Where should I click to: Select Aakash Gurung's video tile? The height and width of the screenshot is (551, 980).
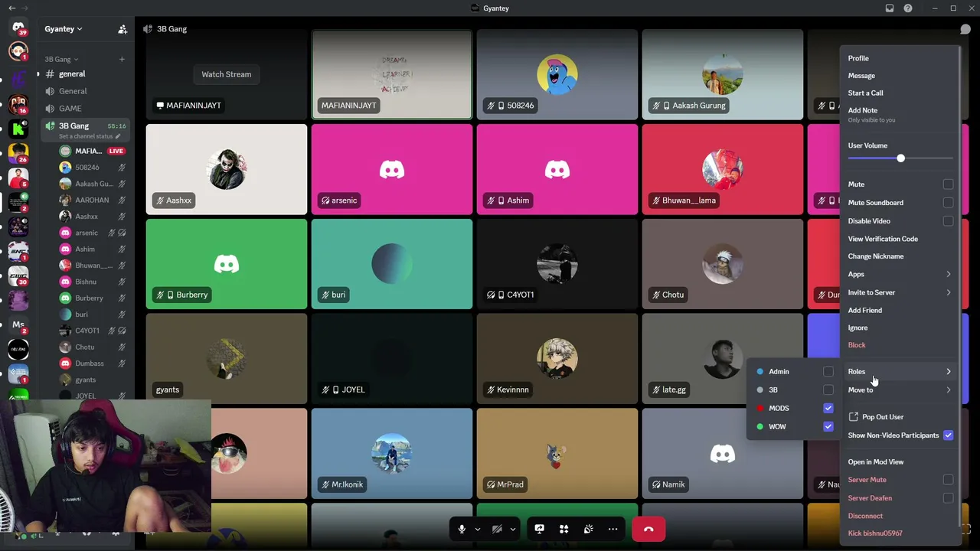[723, 75]
